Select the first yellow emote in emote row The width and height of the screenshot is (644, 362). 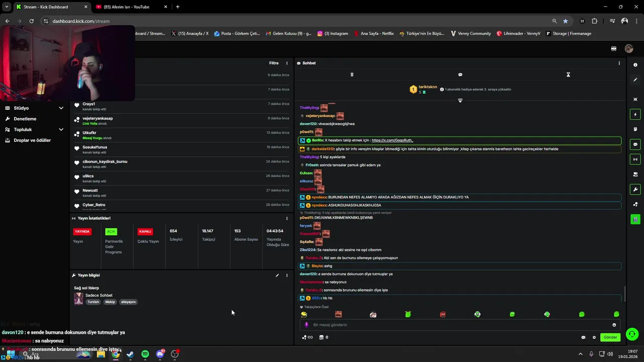(304, 314)
